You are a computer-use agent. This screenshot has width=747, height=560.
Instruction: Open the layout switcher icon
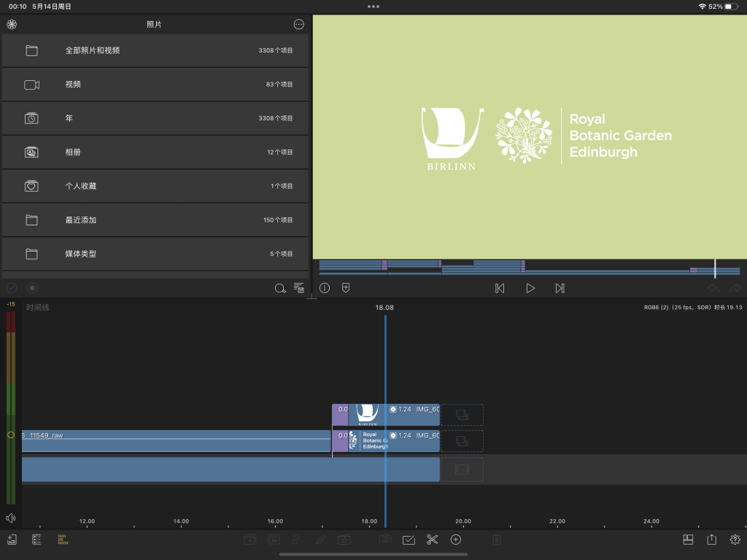click(x=688, y=540)
